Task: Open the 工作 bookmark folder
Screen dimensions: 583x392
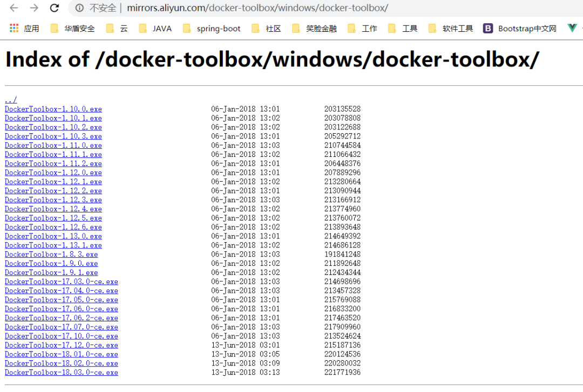Action: tap(363, 28)
